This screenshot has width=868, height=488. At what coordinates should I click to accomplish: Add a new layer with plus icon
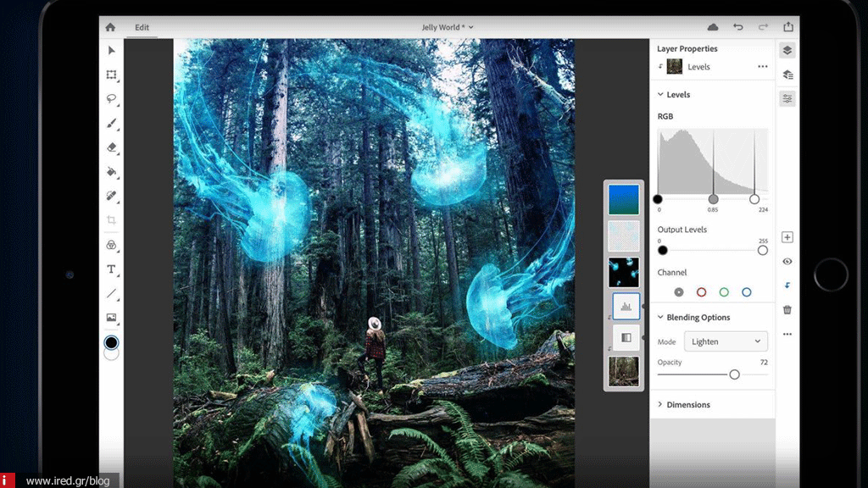click(787, 237)
